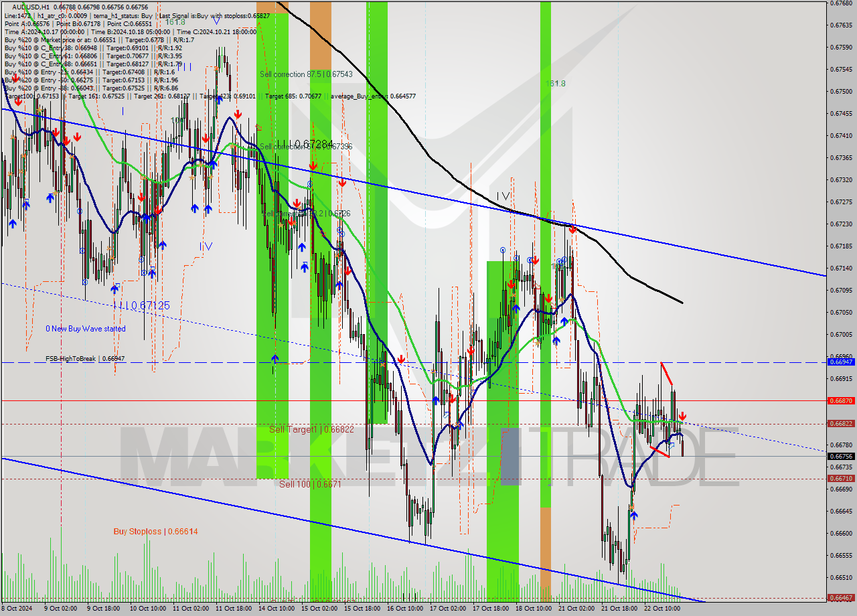Click the 0.66822 price tag on axis

pos(841,424)
